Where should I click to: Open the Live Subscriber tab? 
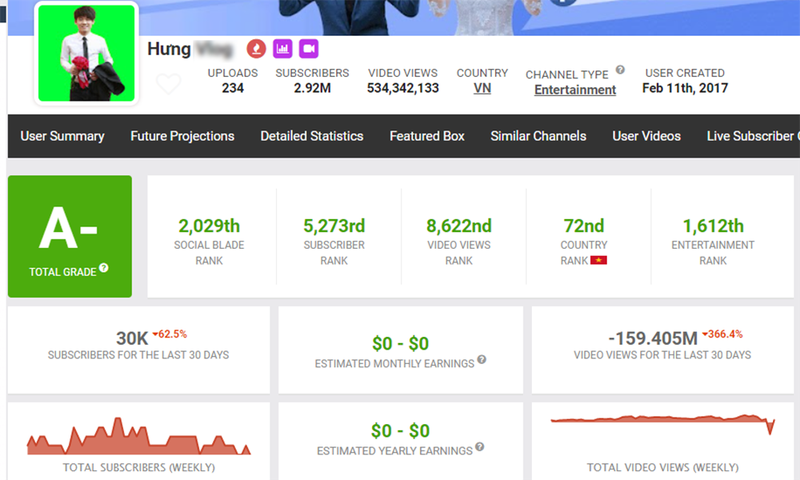coord(752,136)
